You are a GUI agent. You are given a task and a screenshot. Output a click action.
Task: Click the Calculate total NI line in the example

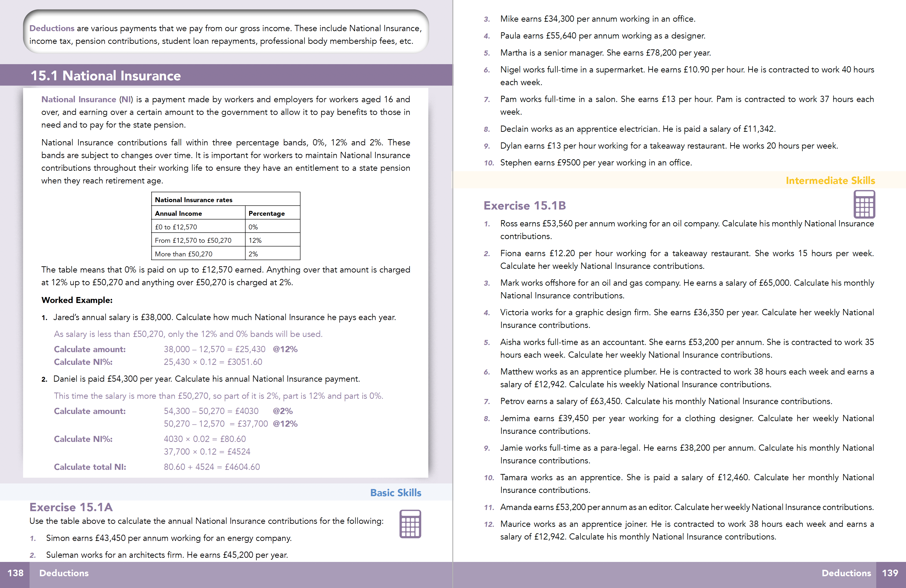pyautogui.click(x=90, y=467)
